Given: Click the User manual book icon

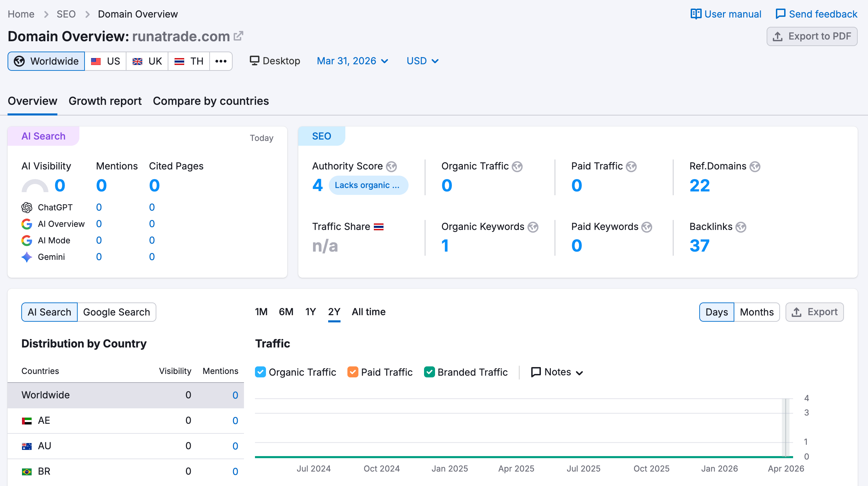Looking at the screenshot, I should click(696, 14).
